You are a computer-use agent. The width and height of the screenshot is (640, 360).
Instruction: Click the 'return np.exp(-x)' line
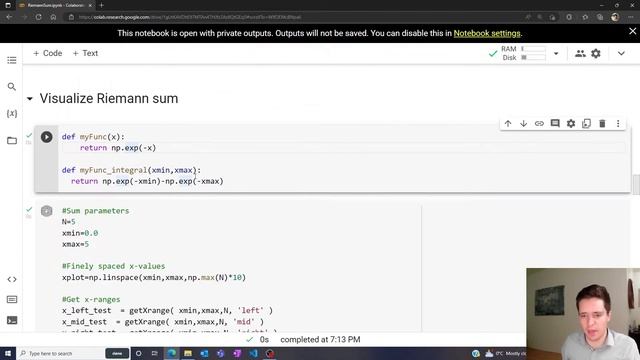click(x=118, y=148)
